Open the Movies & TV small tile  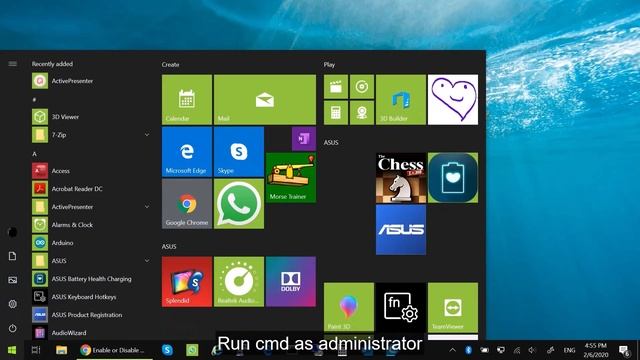pyautogui.click(x=336, y=87)
